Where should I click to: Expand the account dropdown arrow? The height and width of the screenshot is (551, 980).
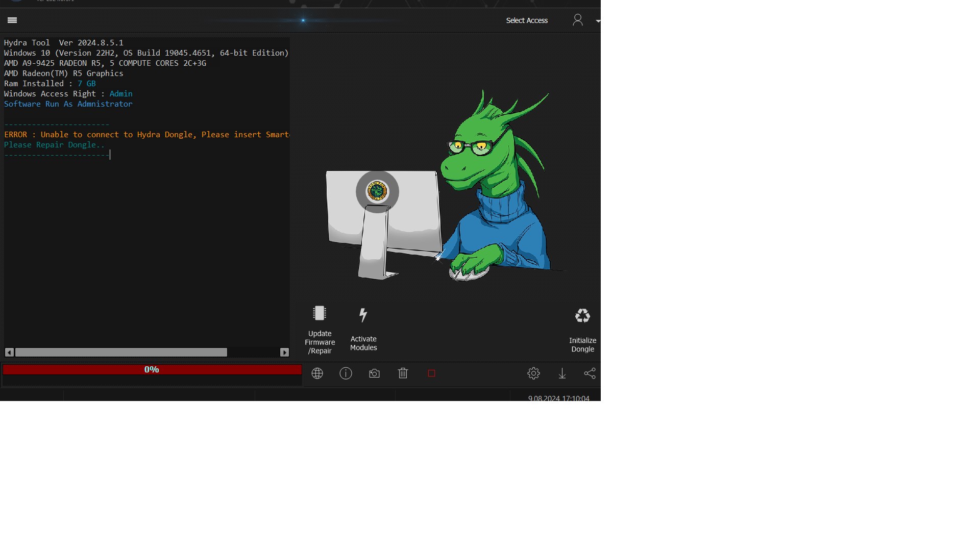point(598,21)
